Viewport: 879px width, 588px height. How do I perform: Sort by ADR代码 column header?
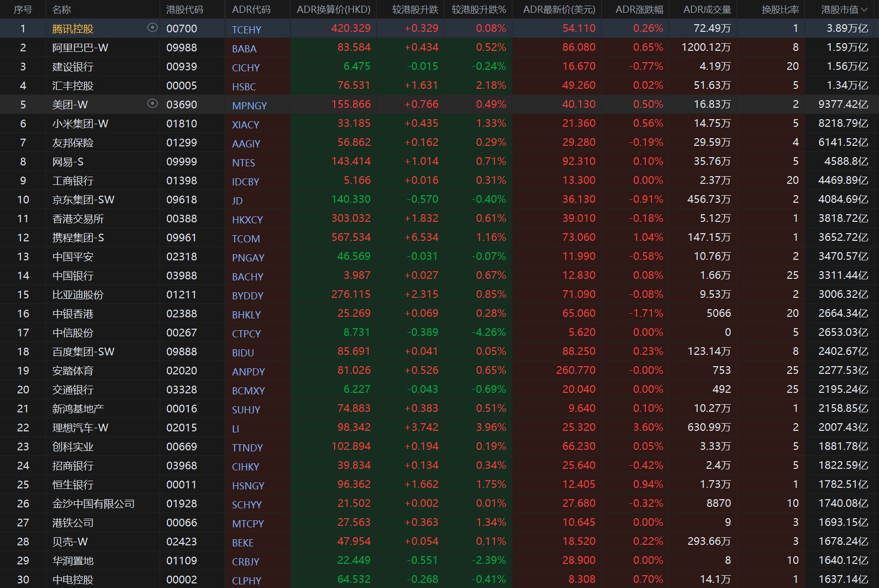click(x=251, y=10)
